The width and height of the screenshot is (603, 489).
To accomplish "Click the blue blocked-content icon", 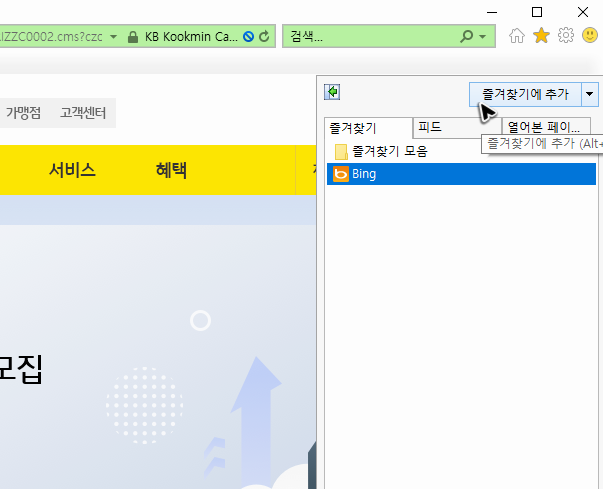I will [x=248, y=37].
